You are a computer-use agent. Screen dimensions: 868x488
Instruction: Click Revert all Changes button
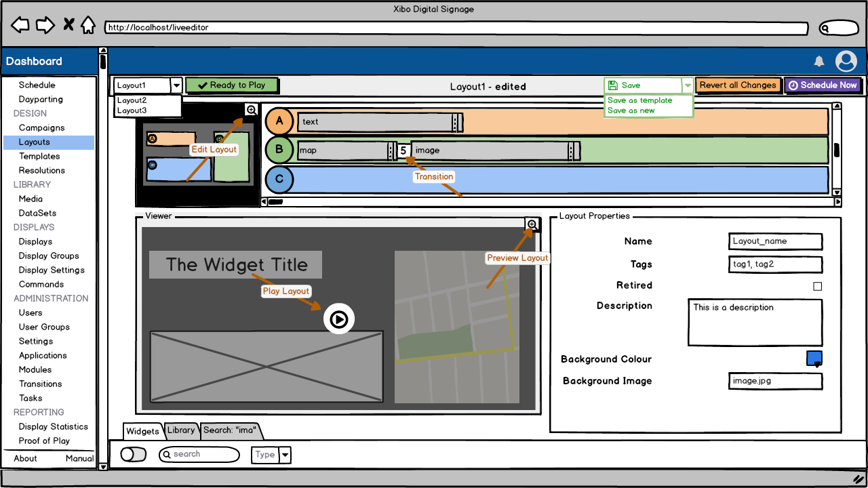point(738,85)
